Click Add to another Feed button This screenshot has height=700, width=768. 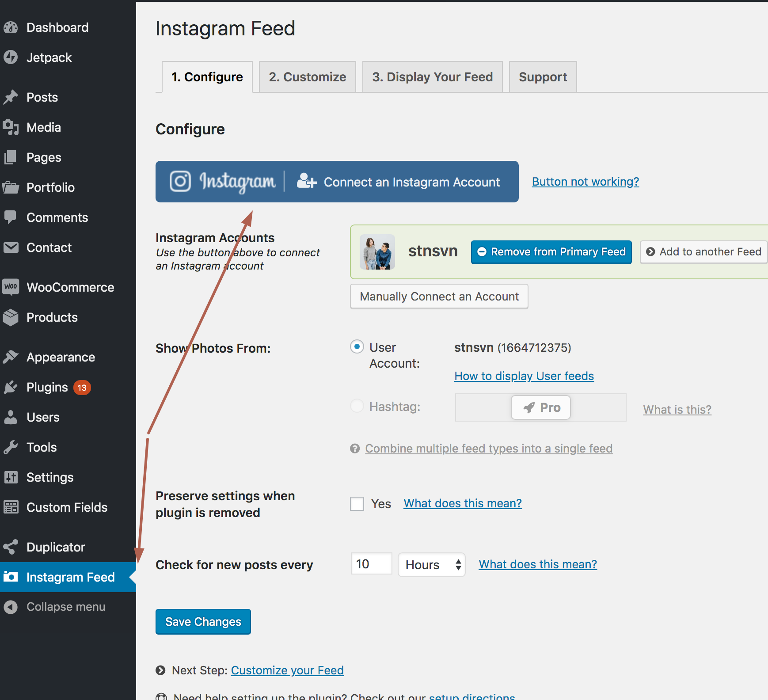click(704, 252)
